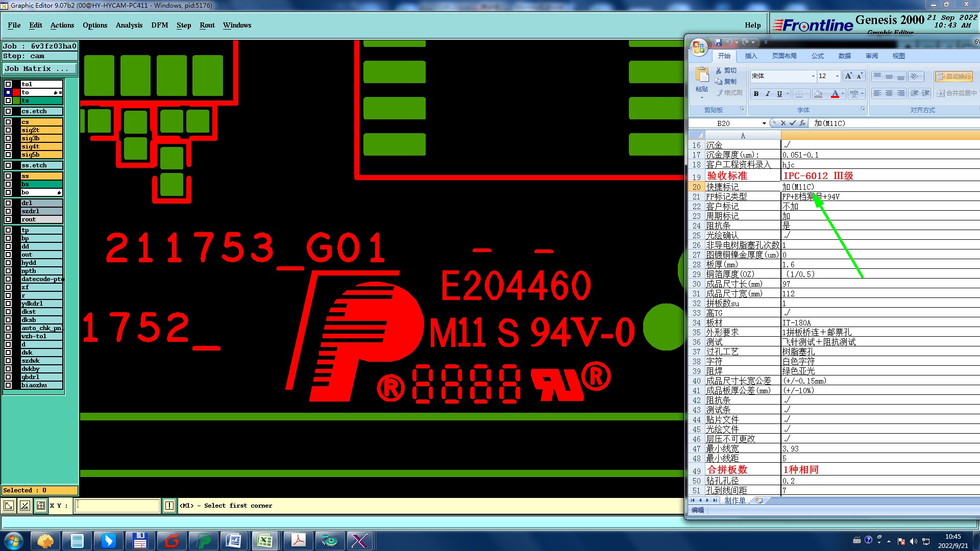Click the 自动换行 wrap text button
This screenshot has width=980, height=551.
point(953,77)
